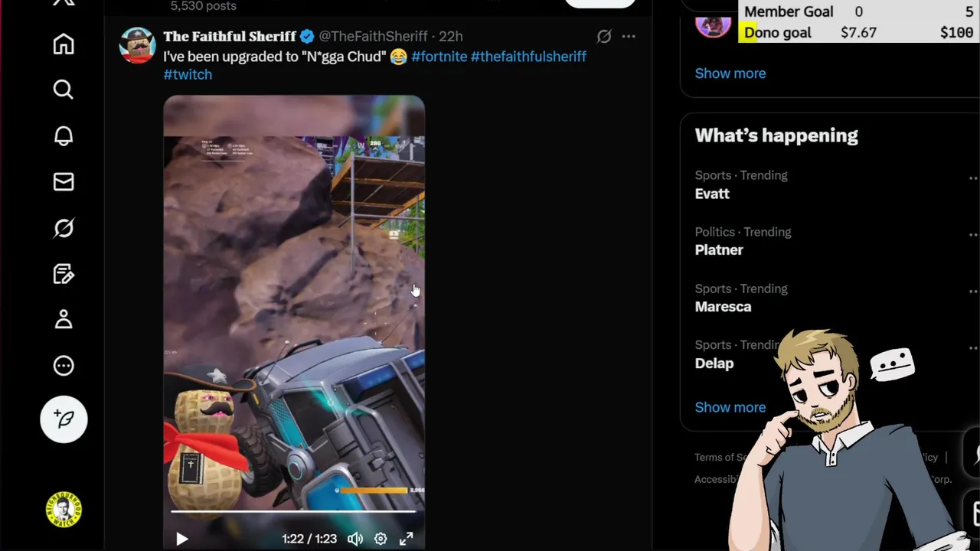This screenshot has width=980, height=551.
Task: Open the #fortnite hashtag link
Action: coord(439,57)
